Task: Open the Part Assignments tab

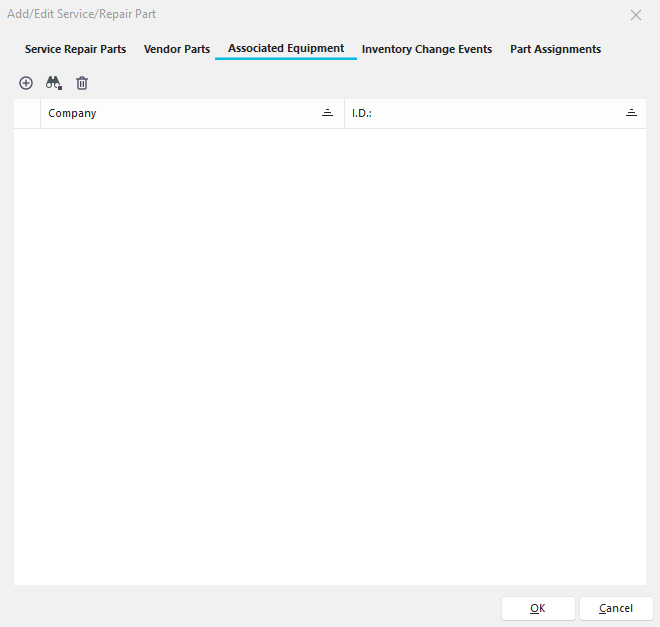Action: [x=555, y=49]
